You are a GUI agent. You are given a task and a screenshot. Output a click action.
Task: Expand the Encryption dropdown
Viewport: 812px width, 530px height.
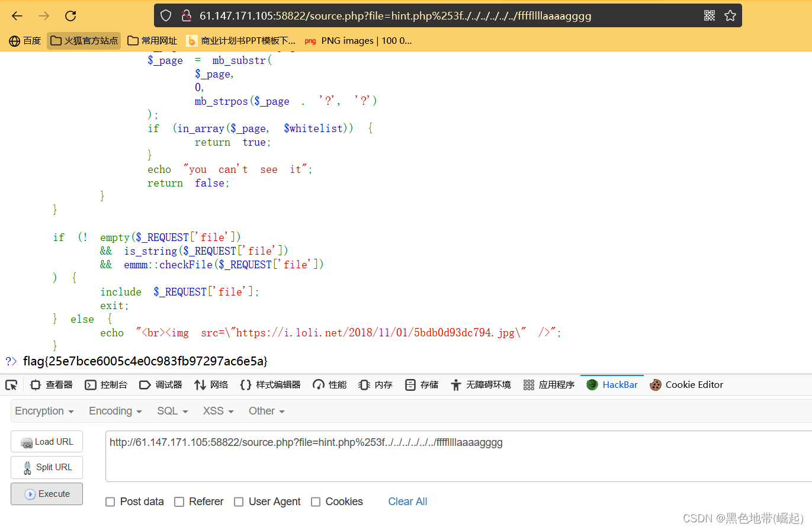(44, 411)
